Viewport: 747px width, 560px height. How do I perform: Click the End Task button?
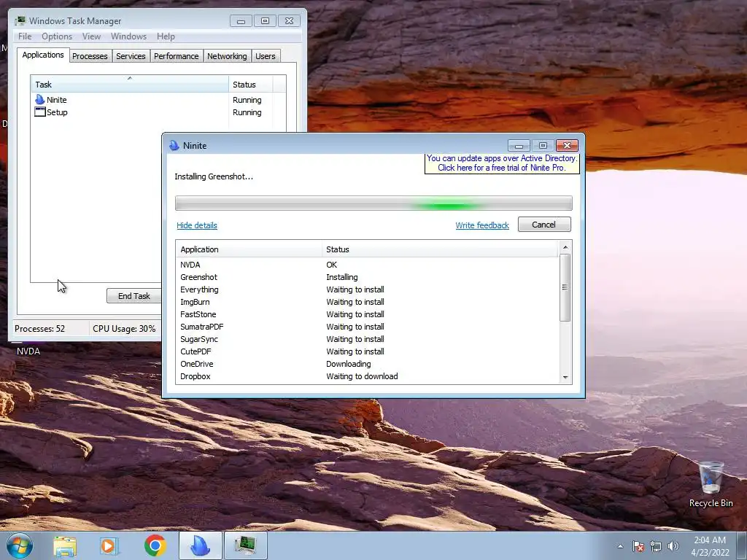[134, 296]
